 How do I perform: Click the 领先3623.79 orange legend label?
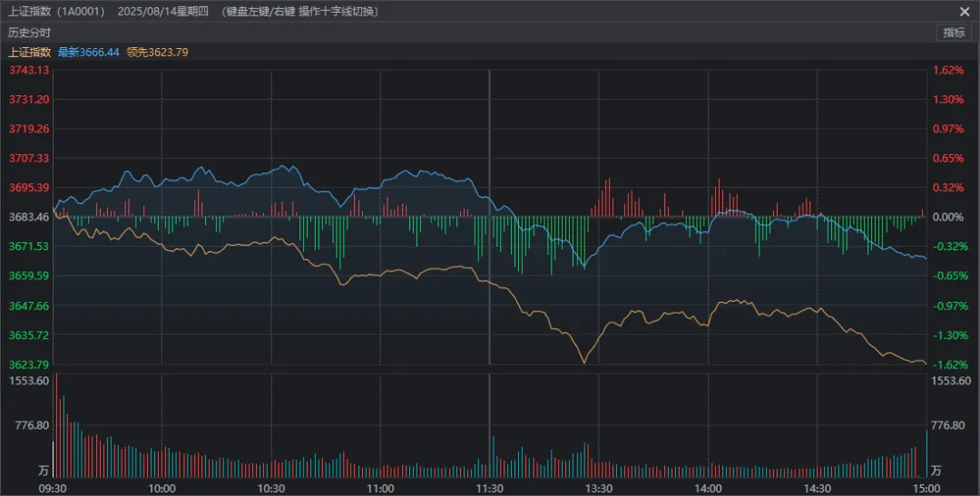(x=157, y=53)
